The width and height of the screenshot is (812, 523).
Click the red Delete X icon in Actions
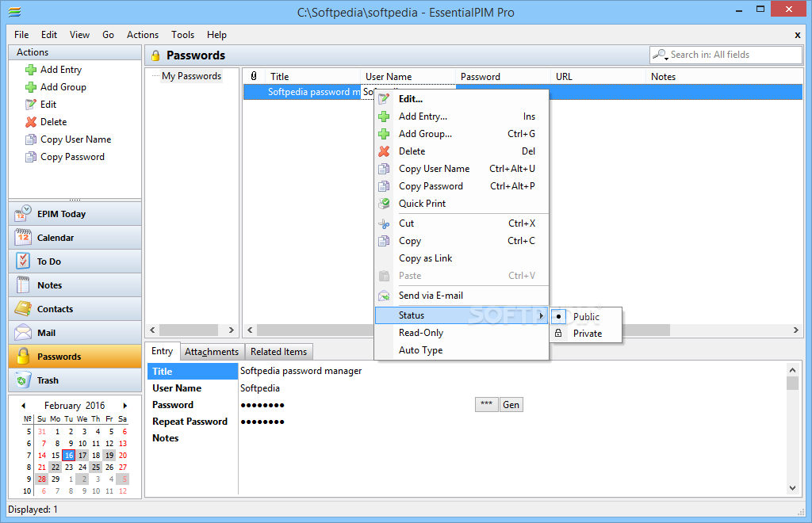(31, 122)
